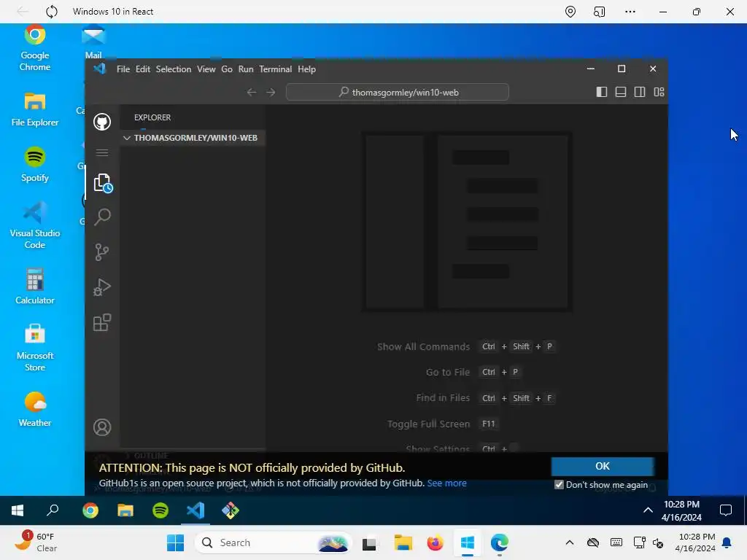Open Google Chrome desktop shortcut
The image size is (747, 560).
coord(35,47)
